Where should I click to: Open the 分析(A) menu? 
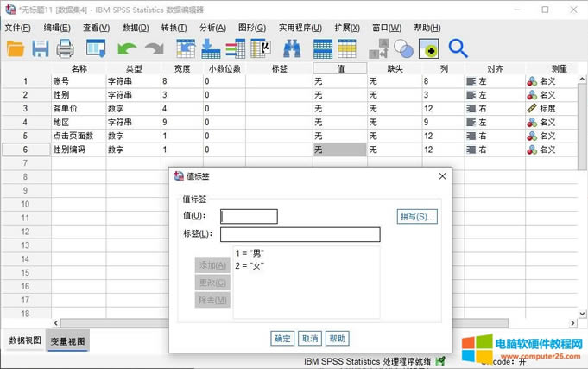pyautogui.click(x=212, y=28)
